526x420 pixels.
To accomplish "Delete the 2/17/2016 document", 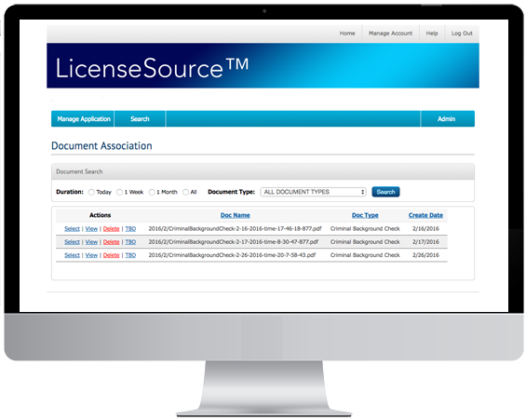I will 111,242.
